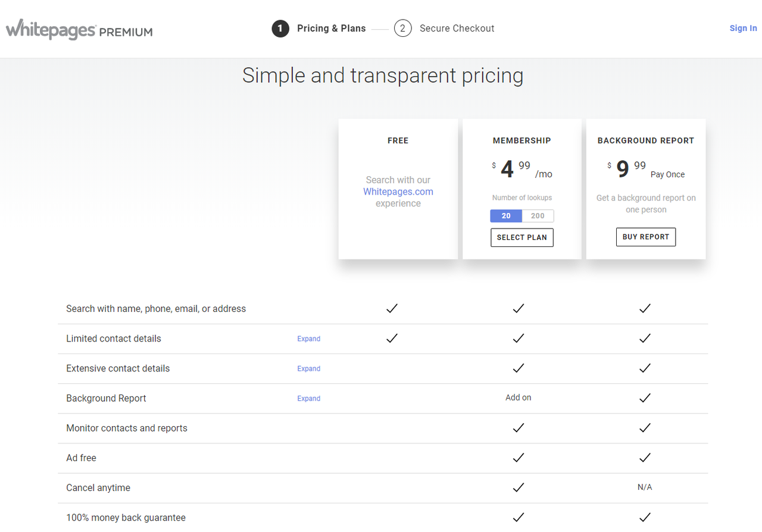The width and height of the screenshot is (762, 532).
Task: Click Background Report checkmark for Monitor contacts and reports
Action: pos(645,427)
